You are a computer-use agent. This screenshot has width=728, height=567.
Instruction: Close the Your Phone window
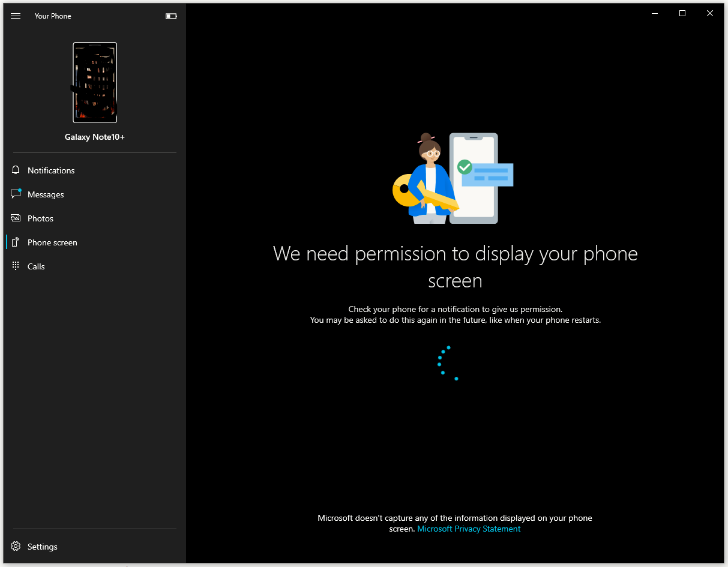(x=710, y=14)
